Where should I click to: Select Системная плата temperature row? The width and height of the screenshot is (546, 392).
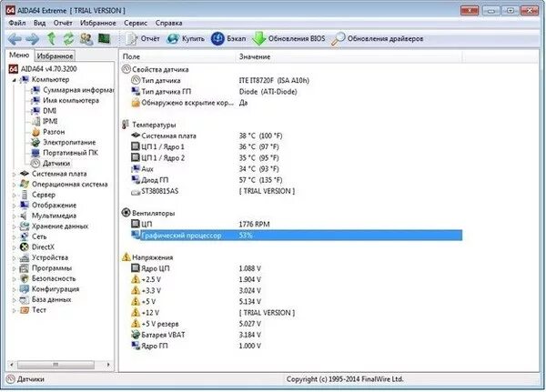(297, 136)
